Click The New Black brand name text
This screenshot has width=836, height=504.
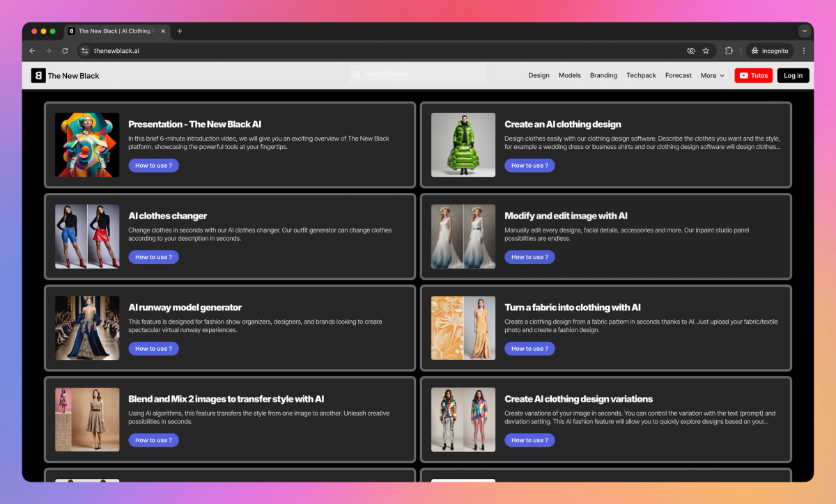coord(74,76)
